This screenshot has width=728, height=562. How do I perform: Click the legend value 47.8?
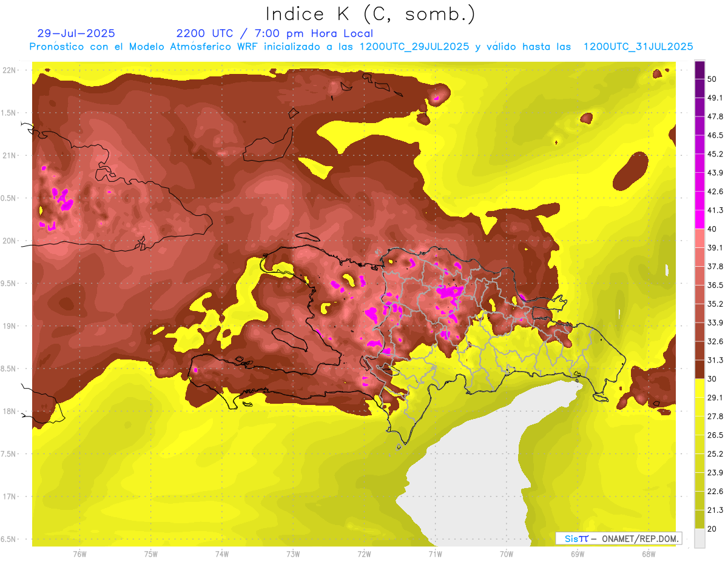pos(715,116)
